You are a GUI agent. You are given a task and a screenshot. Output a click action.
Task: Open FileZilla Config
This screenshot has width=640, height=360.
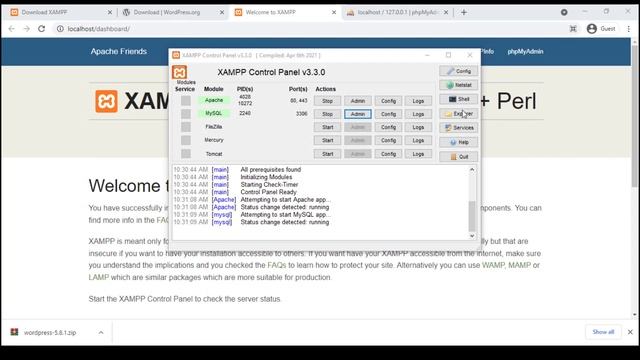(x=388, y=127)
